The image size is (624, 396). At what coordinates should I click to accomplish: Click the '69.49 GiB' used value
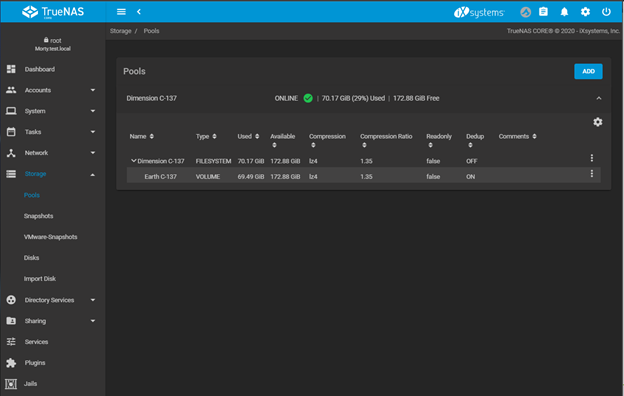[x=251, y=177]
